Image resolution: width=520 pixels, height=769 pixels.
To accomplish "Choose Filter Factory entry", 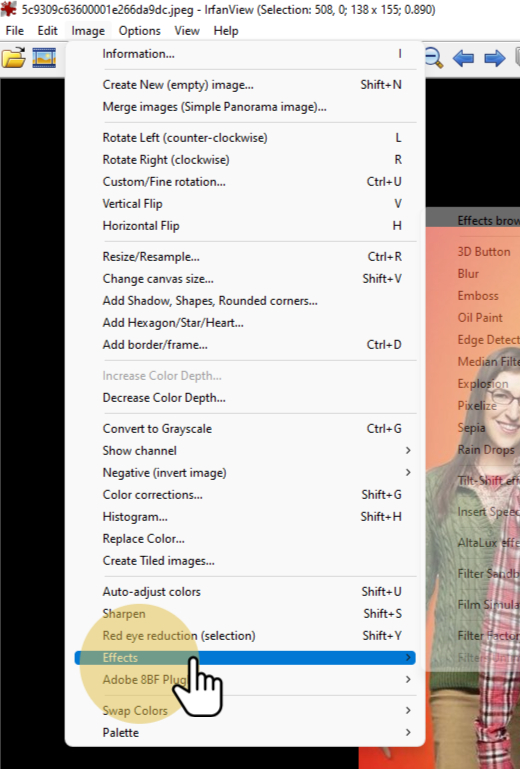I will click(x=488, y=636).
